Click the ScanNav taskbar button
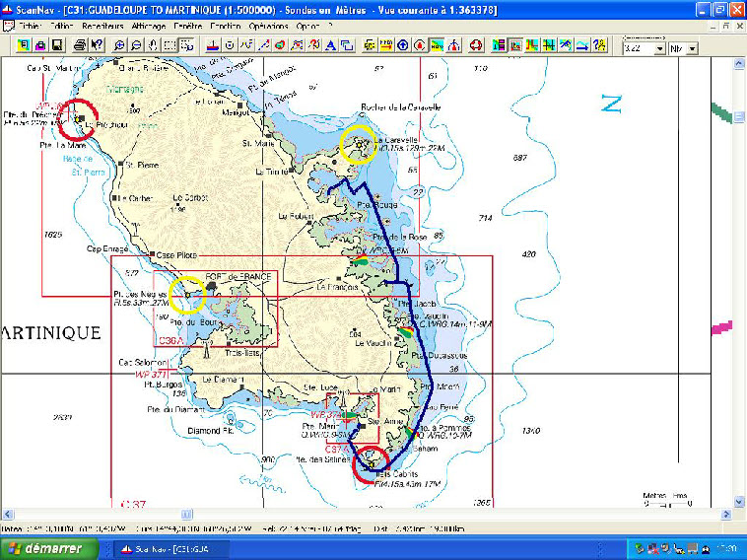 pyautogui.click(x=174, y=548)
